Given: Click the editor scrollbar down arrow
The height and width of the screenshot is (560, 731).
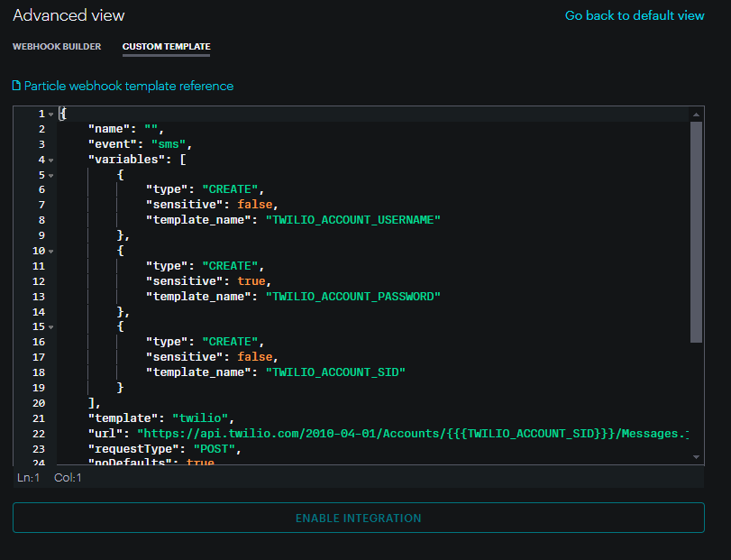Looking at the screenshot, I should point(696,457).
